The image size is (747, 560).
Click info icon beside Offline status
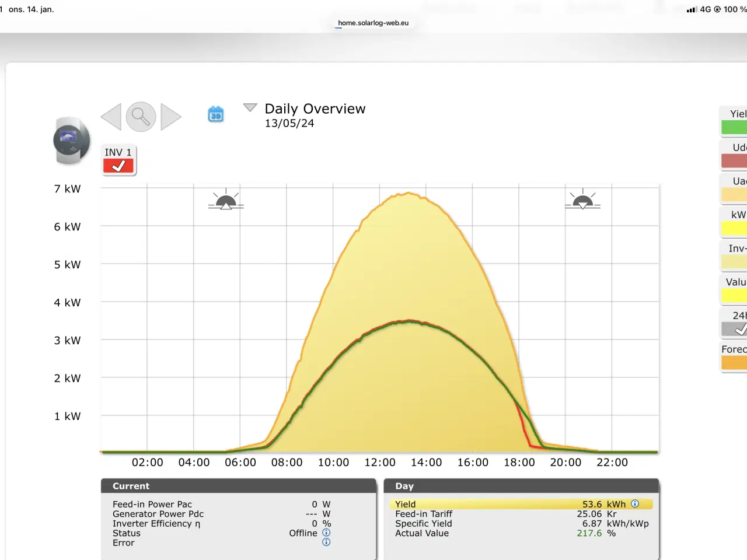tap(326, 533)
